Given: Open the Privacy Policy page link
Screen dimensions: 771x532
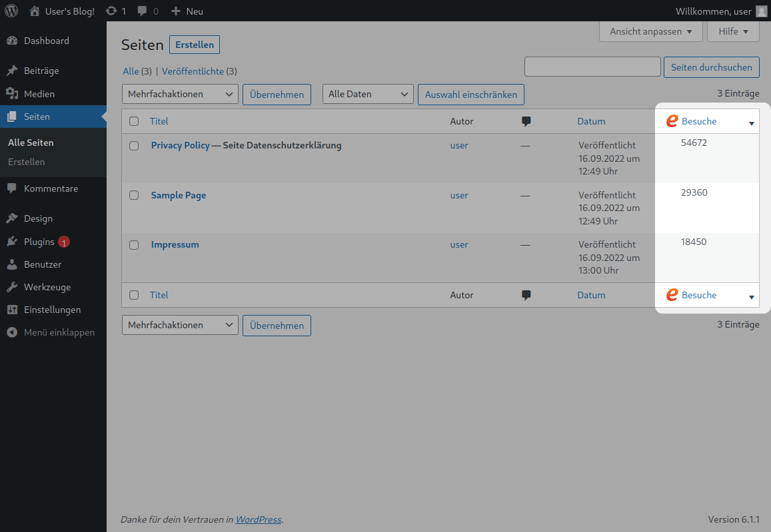Looking at the screenshot, I should tap(181, 145).
